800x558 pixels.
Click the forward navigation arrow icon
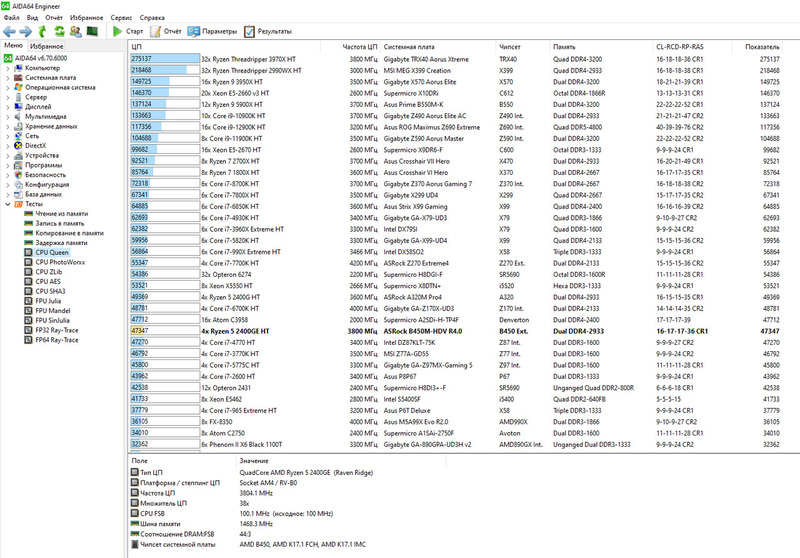(x=26, y=32)
